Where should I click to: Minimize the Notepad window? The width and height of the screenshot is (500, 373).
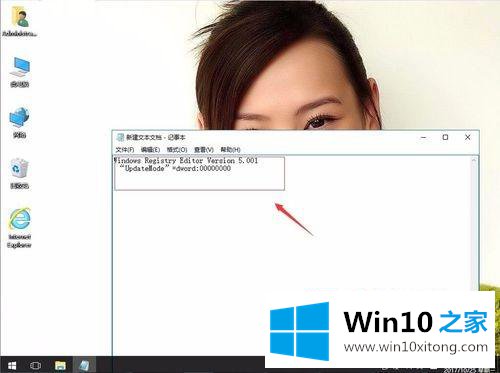point(424,137)
